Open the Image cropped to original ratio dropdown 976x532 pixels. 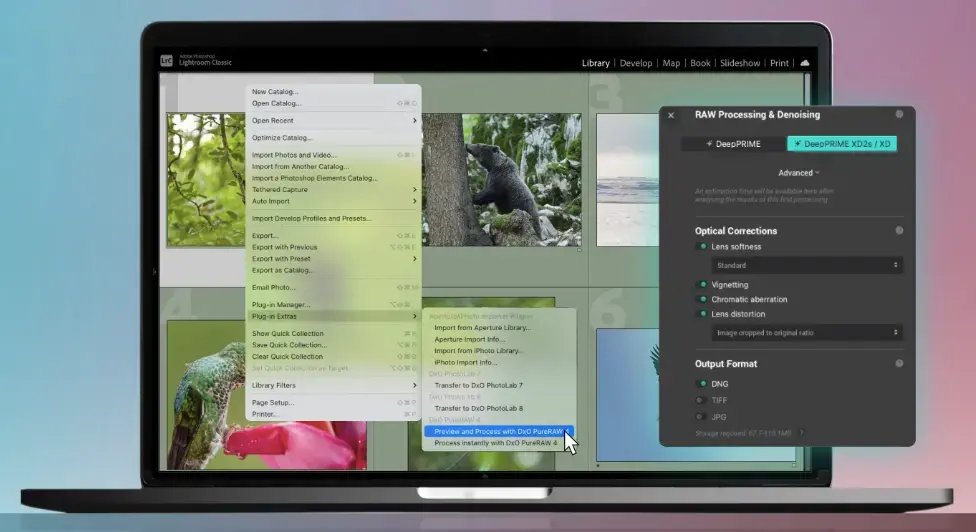tap(807, 333)
